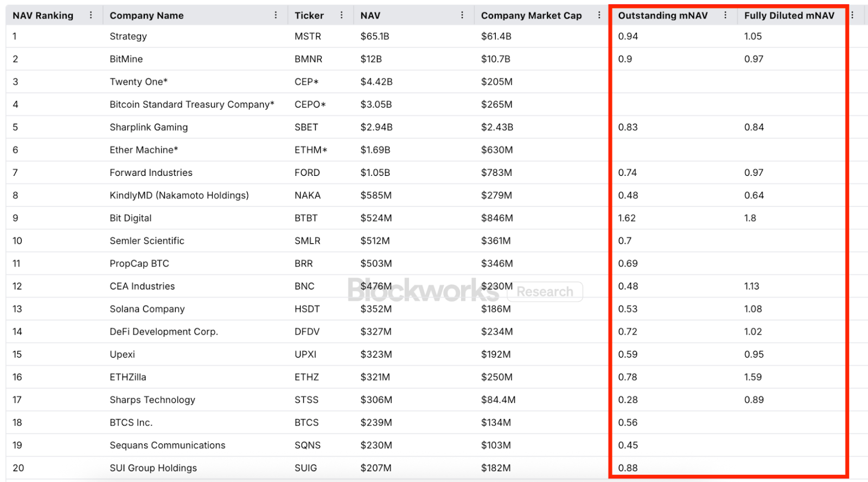Select Bit Digital's $846M market cap
The height and width of the screenshot is (482, 868).
click(497, 218)
